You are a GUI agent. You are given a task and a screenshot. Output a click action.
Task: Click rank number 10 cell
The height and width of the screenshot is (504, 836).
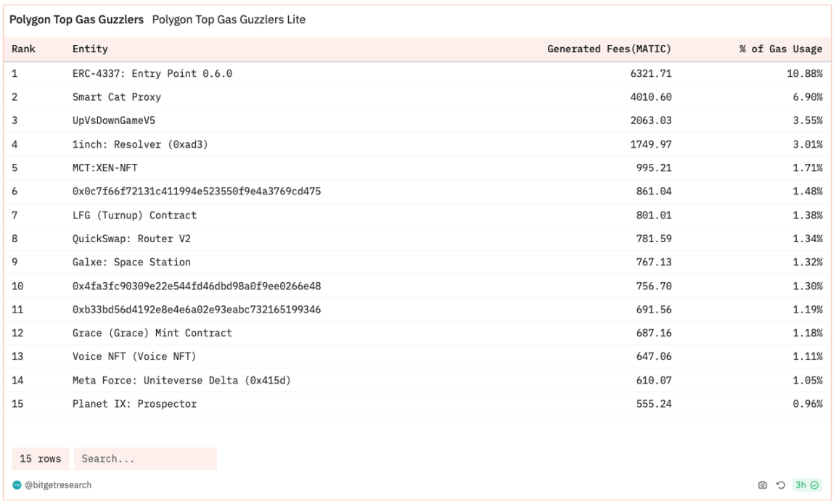coord(17,286)
